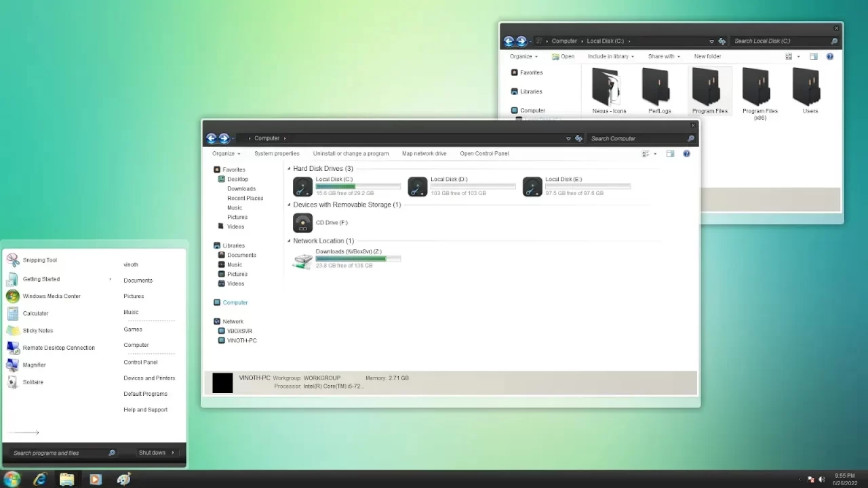The image size is (868, 488).
Task: Click the Help icon in Computer window
Action: 686,154
